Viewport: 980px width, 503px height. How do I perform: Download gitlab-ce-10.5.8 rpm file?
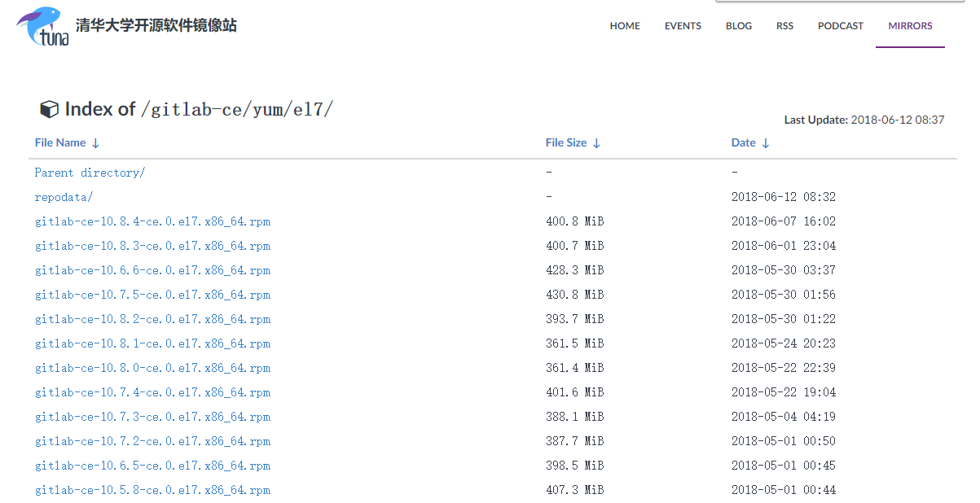click(152, 490)
